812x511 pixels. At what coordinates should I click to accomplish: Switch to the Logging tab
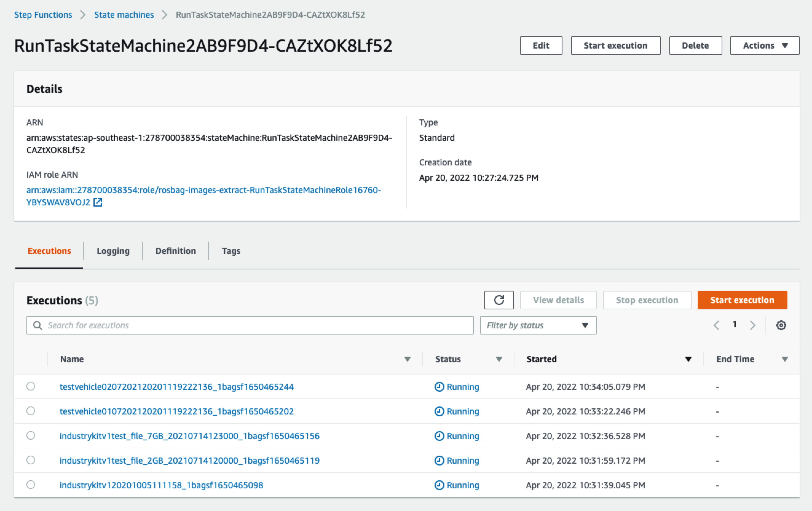(x=113, y=251)
